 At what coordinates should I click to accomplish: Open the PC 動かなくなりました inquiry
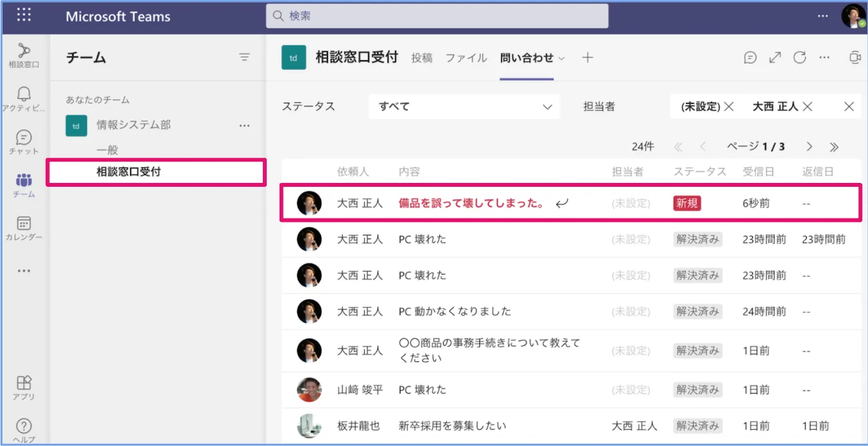pos(455,312)
